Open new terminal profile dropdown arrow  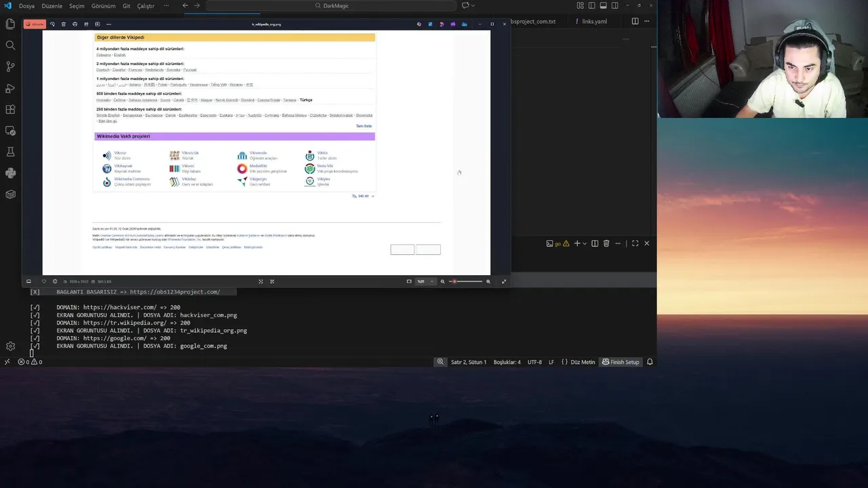coord(585,243)
